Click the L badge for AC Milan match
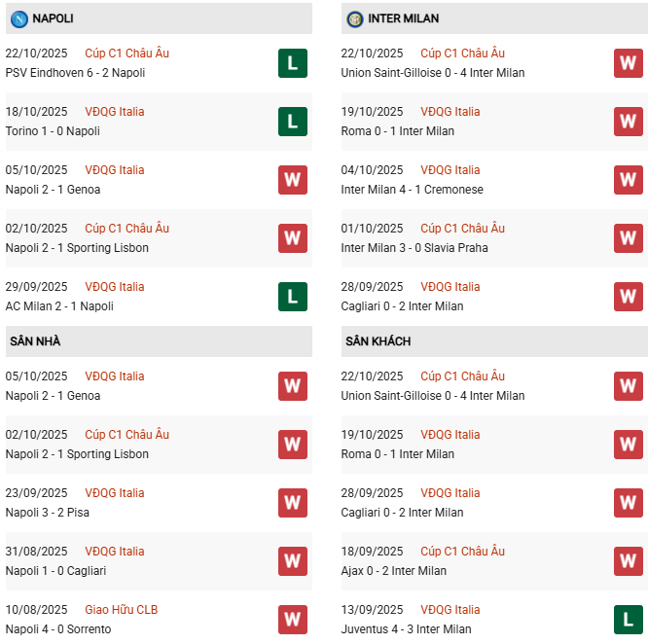The image size is (648, 644). point(292,297)
